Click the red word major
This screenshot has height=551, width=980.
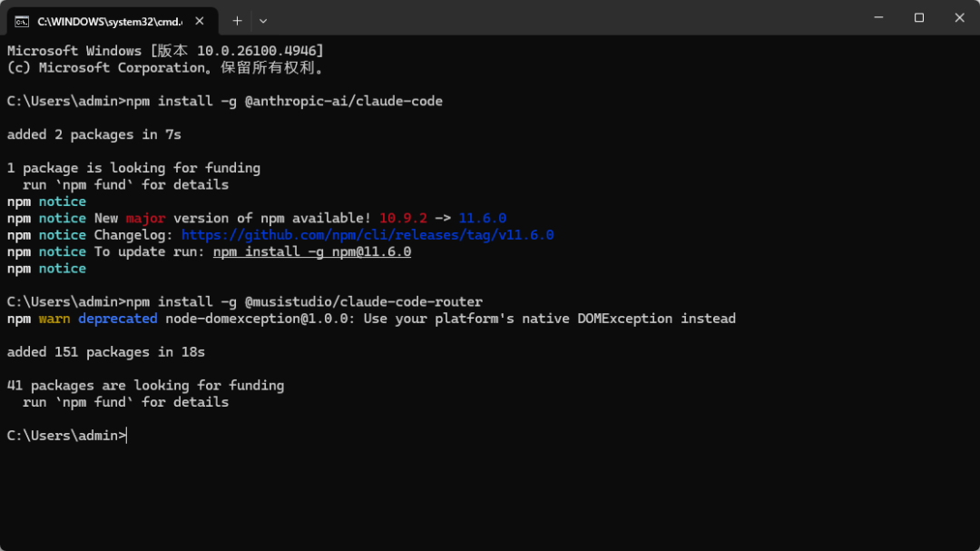[x=145, y=218]
